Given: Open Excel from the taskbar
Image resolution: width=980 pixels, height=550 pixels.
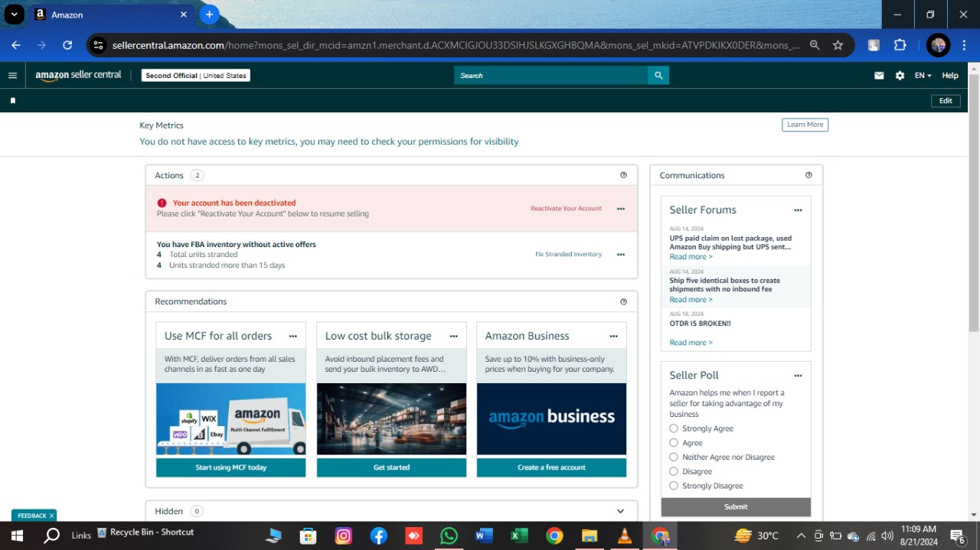Looking at the screenshot, I should pos(519,535).
